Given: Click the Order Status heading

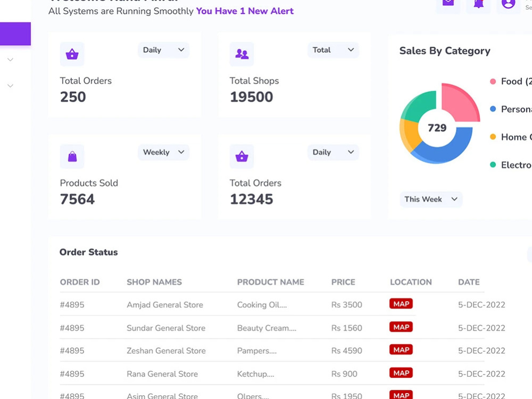Looking at the screenshot, I should tap(88, 252).
